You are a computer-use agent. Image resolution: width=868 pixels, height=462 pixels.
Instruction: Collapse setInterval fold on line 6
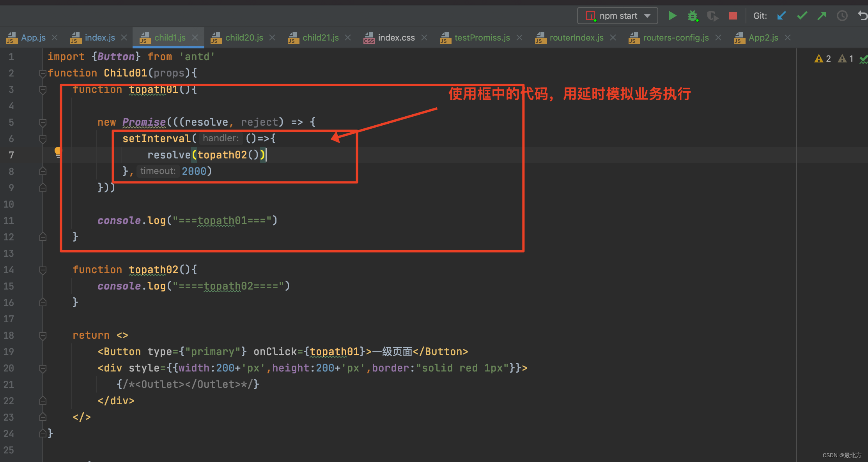[x=43, y=139]
